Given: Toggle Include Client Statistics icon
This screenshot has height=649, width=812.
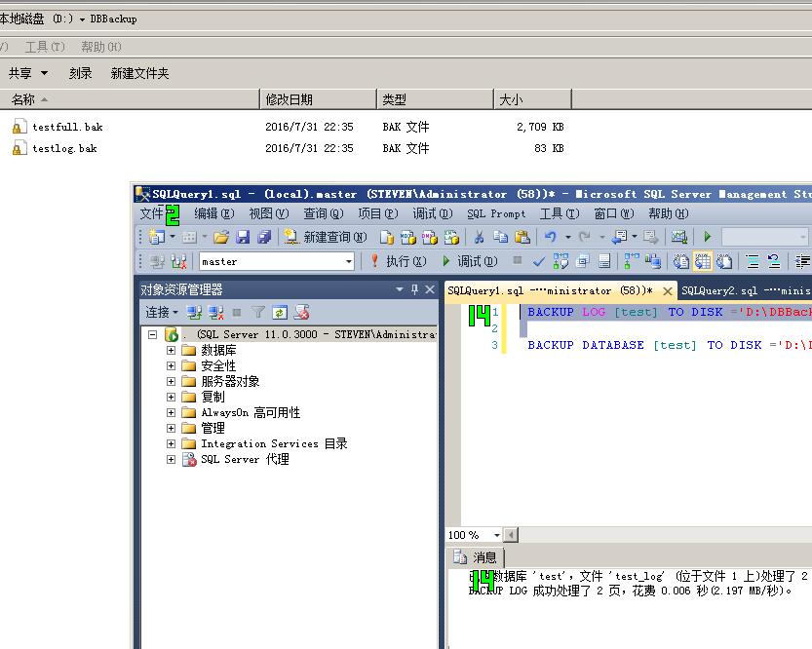Looking at the screenshot, I should pos(653,261).
